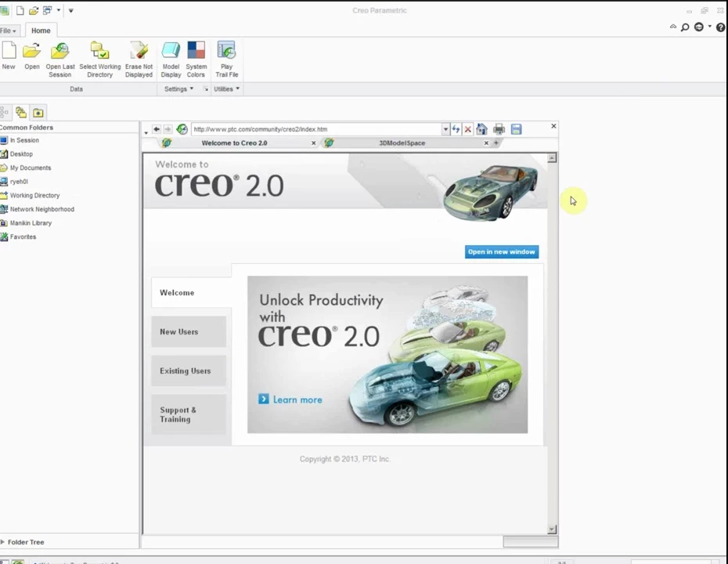Click browser Save icon
The image size is (728, 564).
[x=517, y=129]
